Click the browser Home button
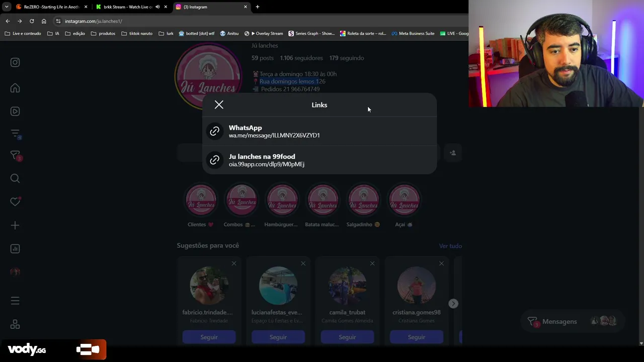The width and height of the screenshot is (644, 362). 44,21
